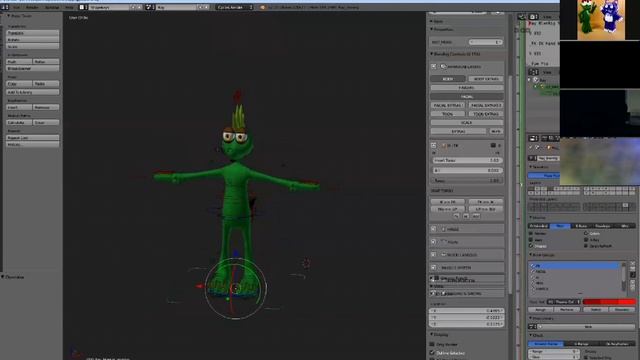The width and height of the screenshot is (640, 360).
Task: Click the Scale button in Pose Tools
Action: click(x=33, y=47)
